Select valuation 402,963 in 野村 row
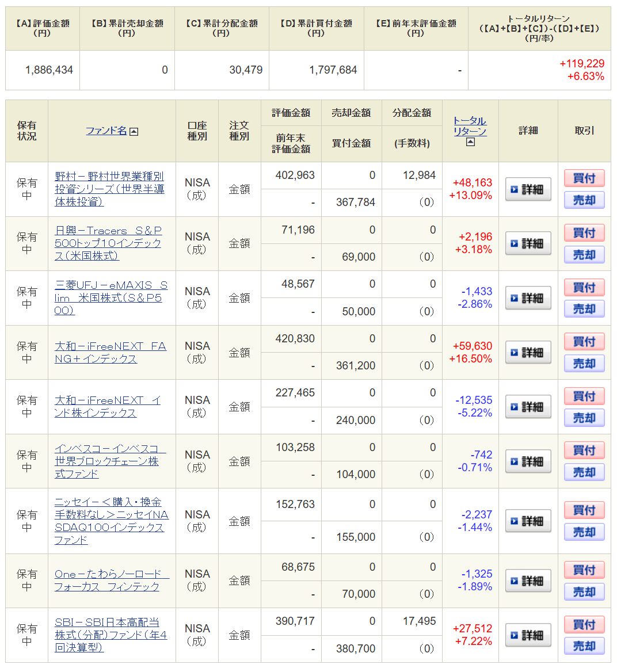The height and width of the screenshot is (672, 617). [x=295, y=175]
